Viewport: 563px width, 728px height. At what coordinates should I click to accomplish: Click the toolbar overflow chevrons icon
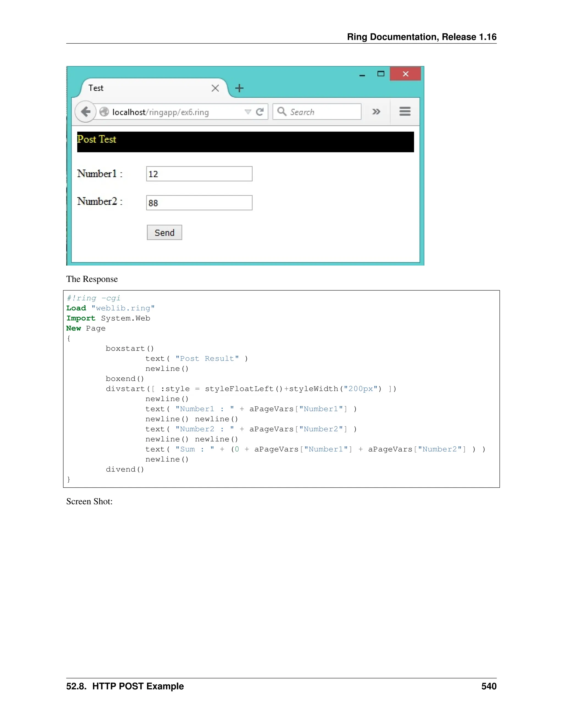376,112
